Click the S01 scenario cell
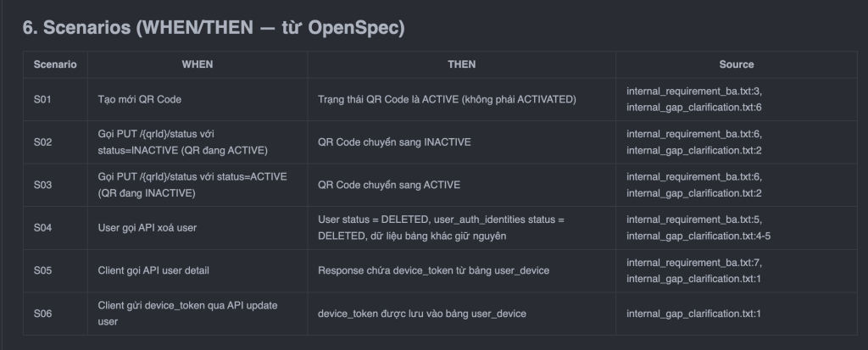Viewport: 868px width, 350px height. tap(43, 99)
